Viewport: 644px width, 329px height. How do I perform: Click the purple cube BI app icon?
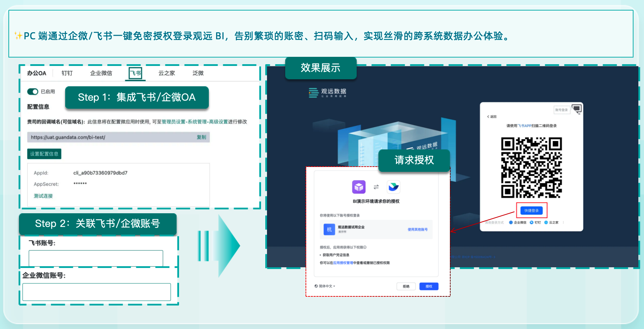tap(359, 187)
